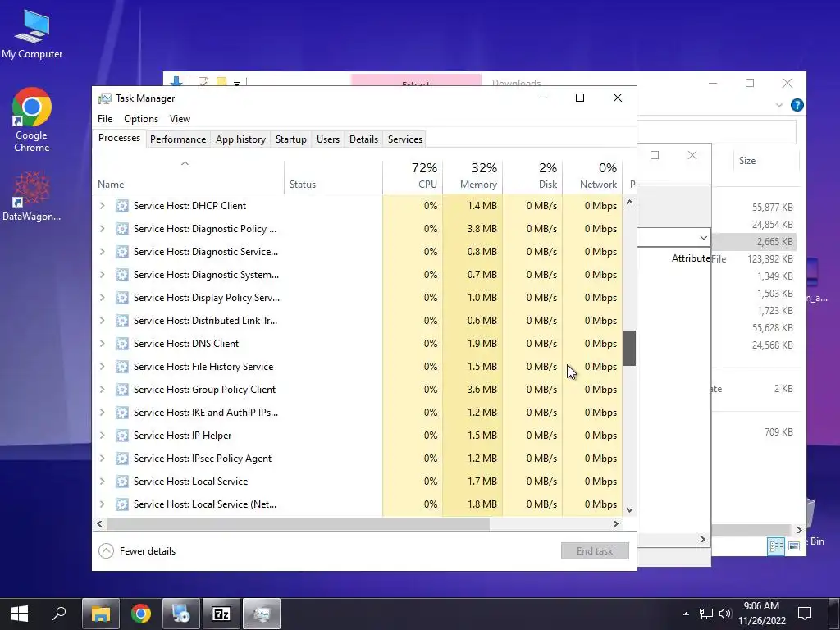Switch to the App history tab

pos(240,139)
